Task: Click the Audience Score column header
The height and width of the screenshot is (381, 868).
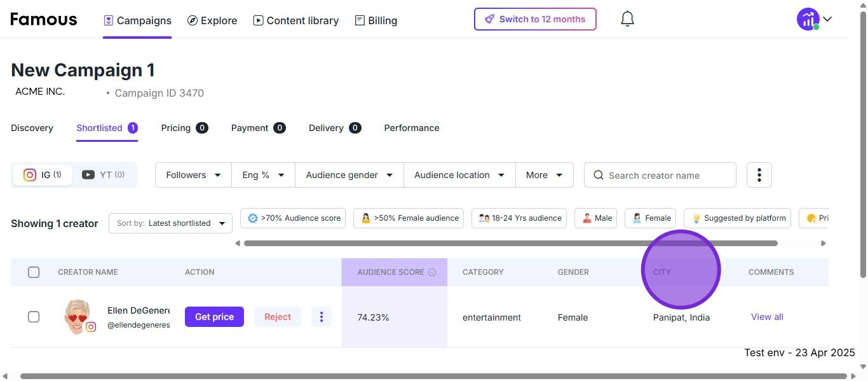Action: (395, 272)
